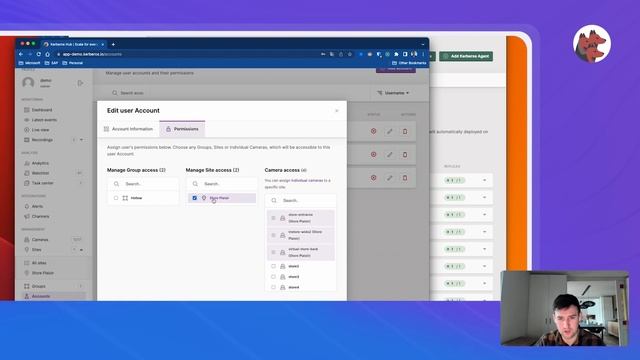Open the SAP bookmarks folder
The height and width of the screenshot is (360, 640).
pos(51,63)
